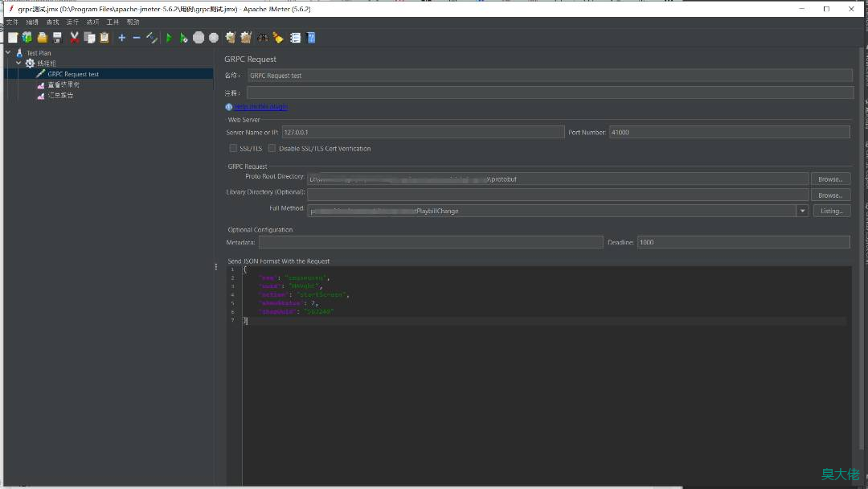868x489 pixels.
Task: Click the panel divider handle dots
Action: click(216, 267)
